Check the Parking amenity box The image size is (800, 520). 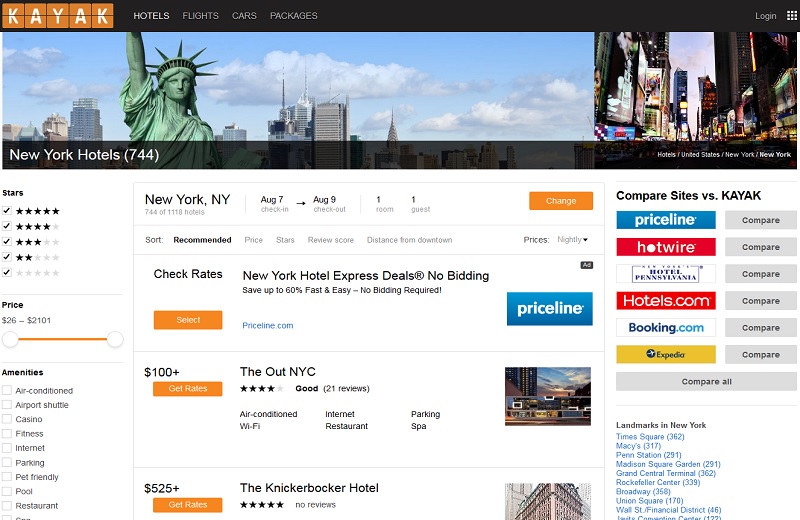pos(7,463)
